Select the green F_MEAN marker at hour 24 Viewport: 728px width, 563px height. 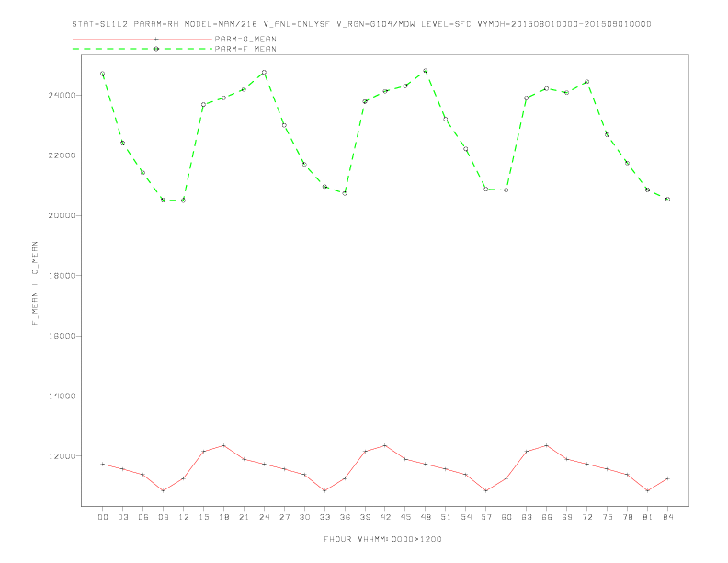click(264, 72)
